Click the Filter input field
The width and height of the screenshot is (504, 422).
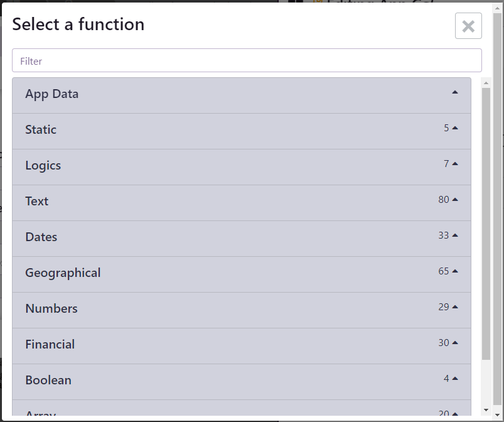247,61
